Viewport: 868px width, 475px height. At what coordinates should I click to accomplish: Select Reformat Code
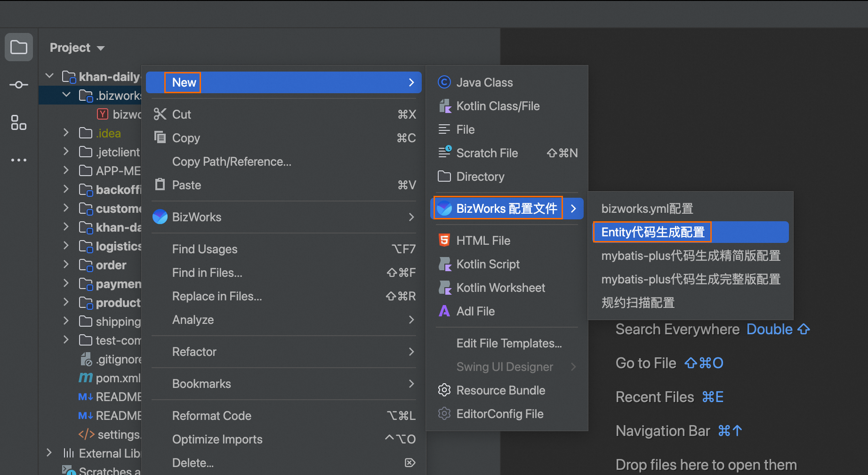coord(284,416)
